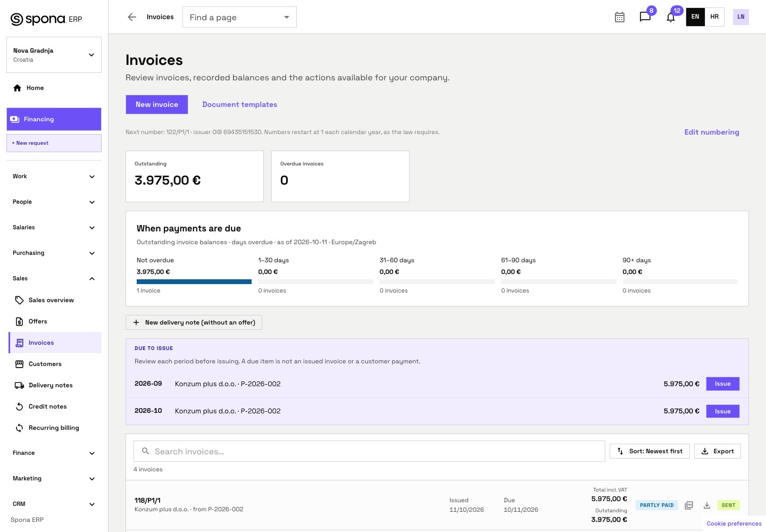Go to Home in the sidebar
Image resolution: width=766 pixels, height=532 pixels.
54,88
